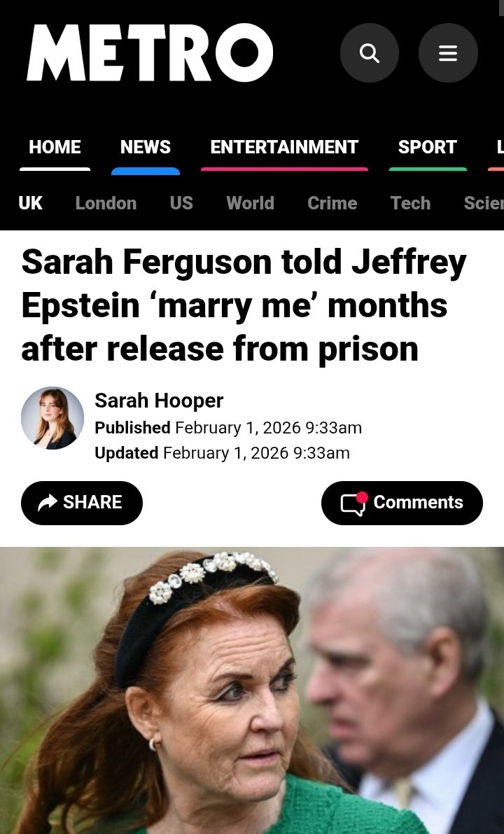Select the Tech sub-category

click(410, 202)
